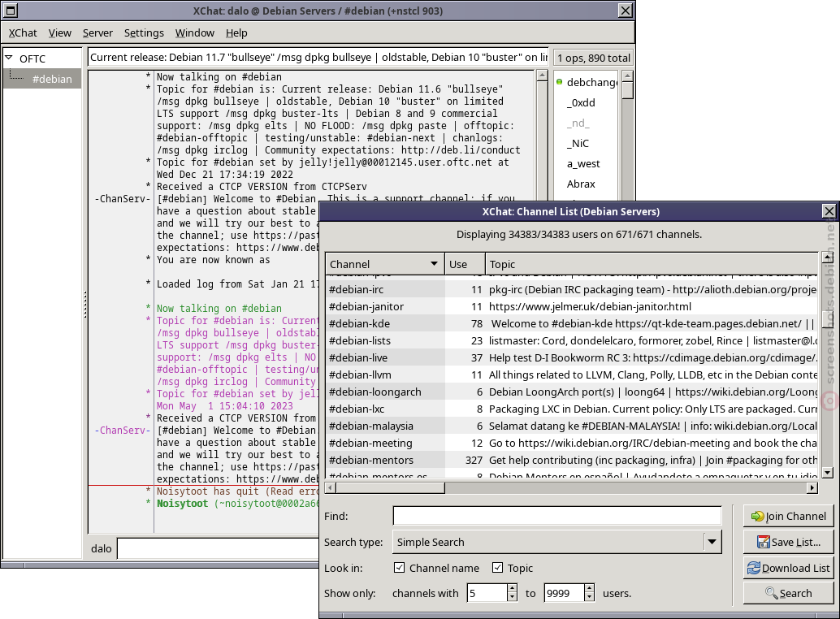
Task: Click the Save List disk icon
Action: coord(763,542)
